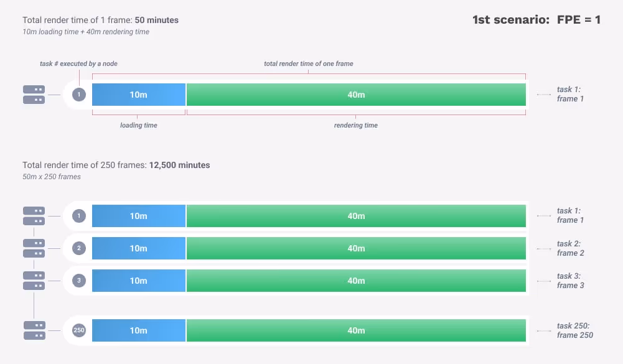Click green 40m rendering bar in single frame diagram
The width and height of the screenshot is (623, 364).
click(x=356, y=95)
